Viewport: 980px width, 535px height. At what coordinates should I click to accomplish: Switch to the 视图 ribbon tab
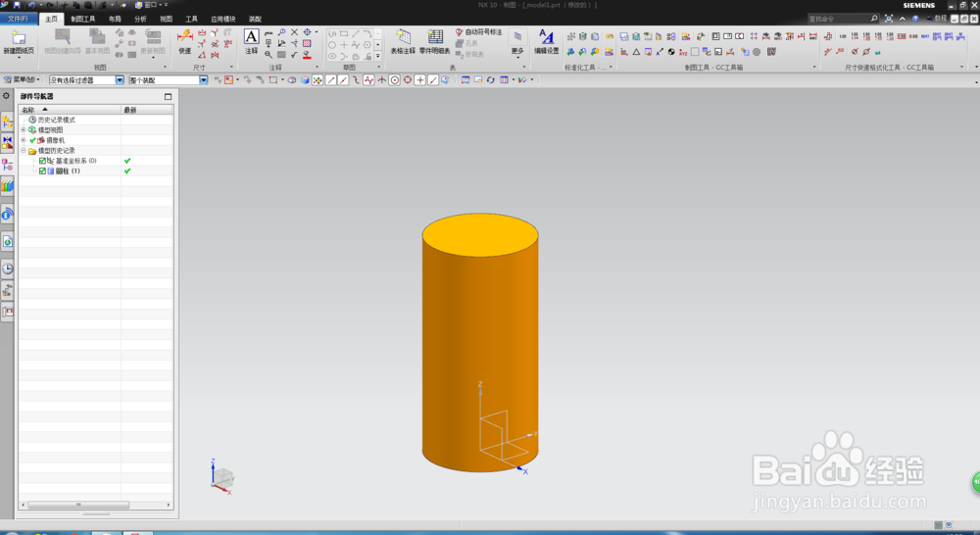pos(167,19)
